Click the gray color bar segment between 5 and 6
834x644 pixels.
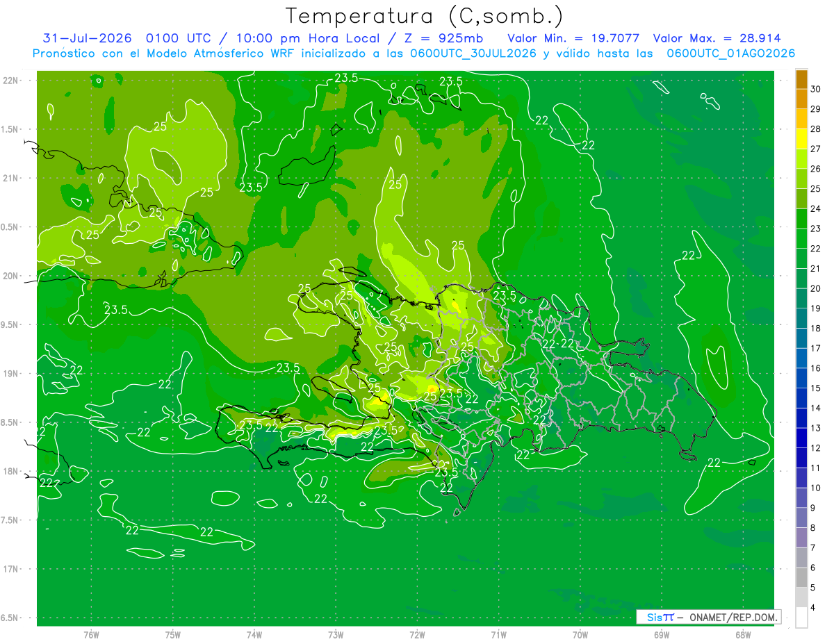coord(801,577)
